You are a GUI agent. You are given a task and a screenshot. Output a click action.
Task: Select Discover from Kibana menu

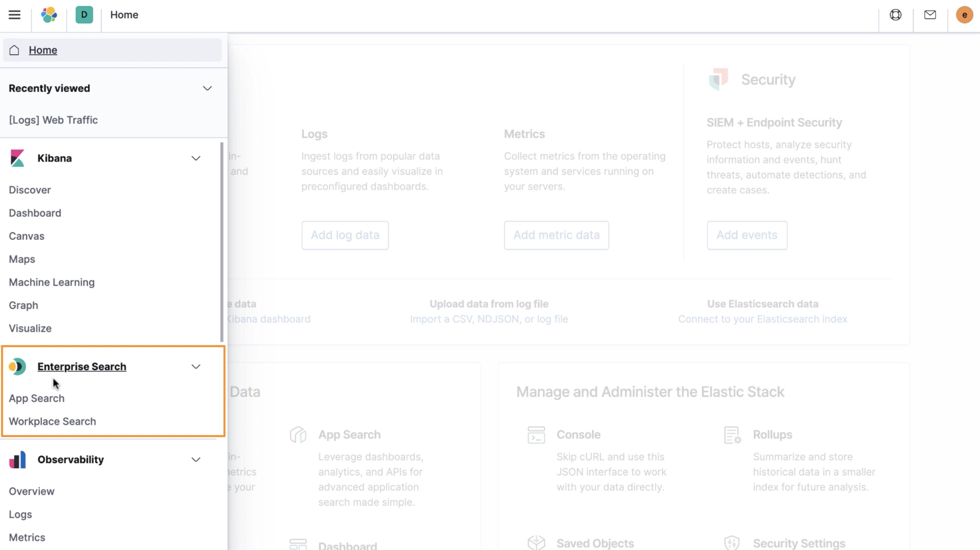pyautogui.click(x=30, y=190)
